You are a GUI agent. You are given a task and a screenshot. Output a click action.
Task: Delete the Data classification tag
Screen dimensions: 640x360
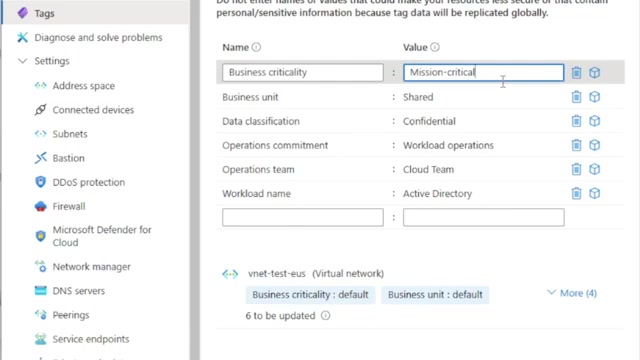click(576, 121)
